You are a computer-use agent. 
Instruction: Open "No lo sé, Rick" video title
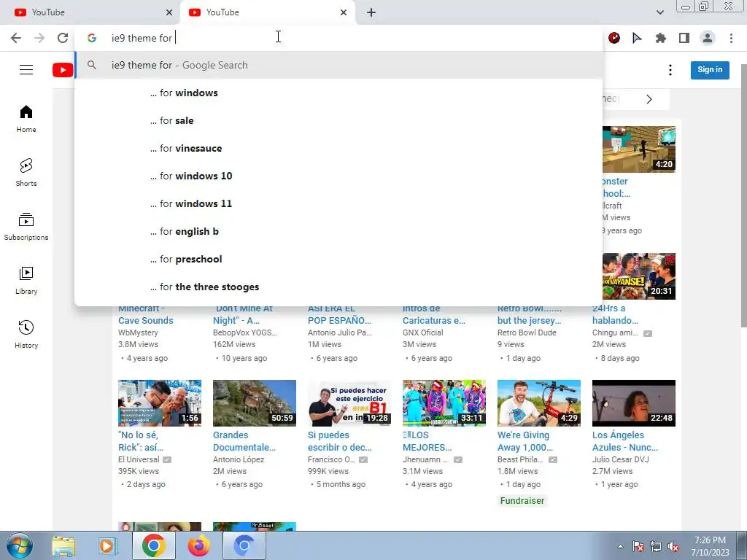141,441
